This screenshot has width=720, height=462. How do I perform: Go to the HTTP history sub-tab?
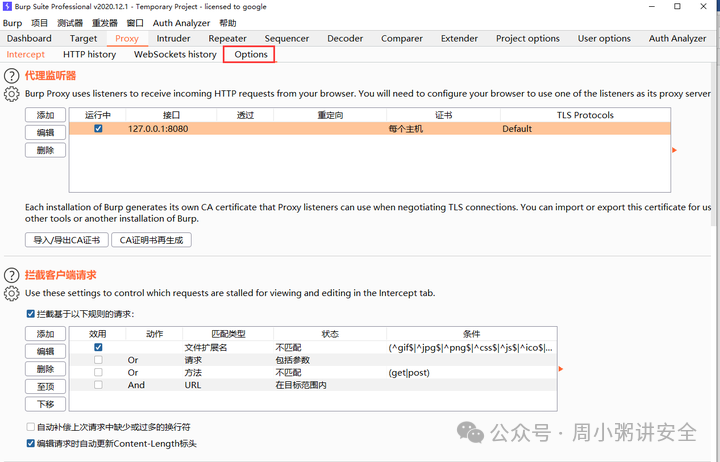[x=90, y=54]
